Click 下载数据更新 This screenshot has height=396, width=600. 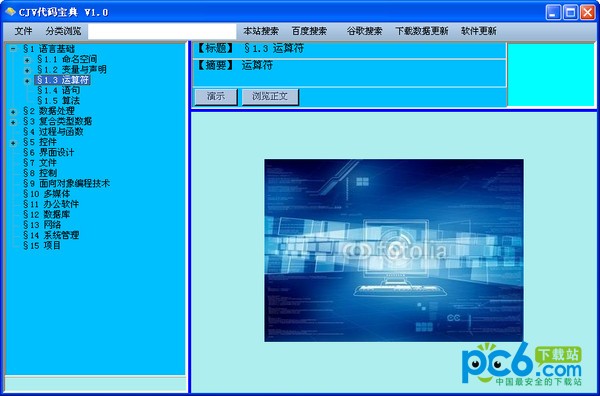click(421, 31)
